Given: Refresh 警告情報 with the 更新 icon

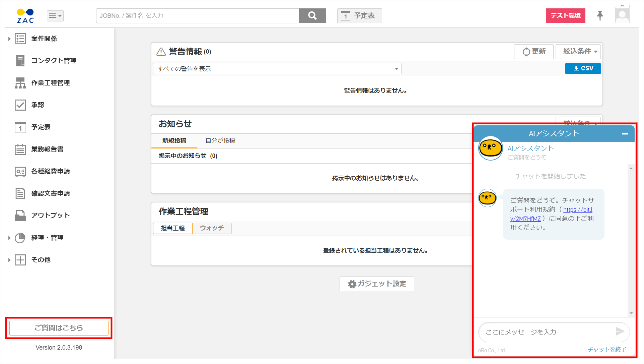Looking at the screenshot, I should tap(533, 51).
